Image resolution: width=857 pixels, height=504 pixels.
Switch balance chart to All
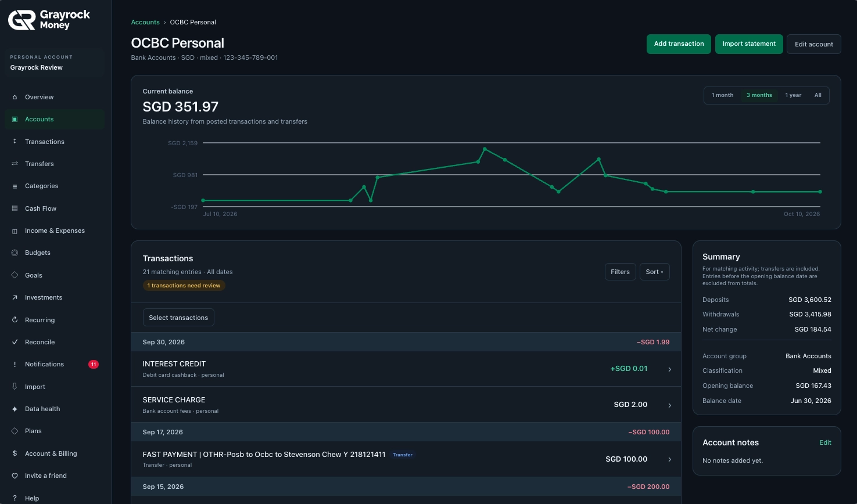click(x=817, y=95)
